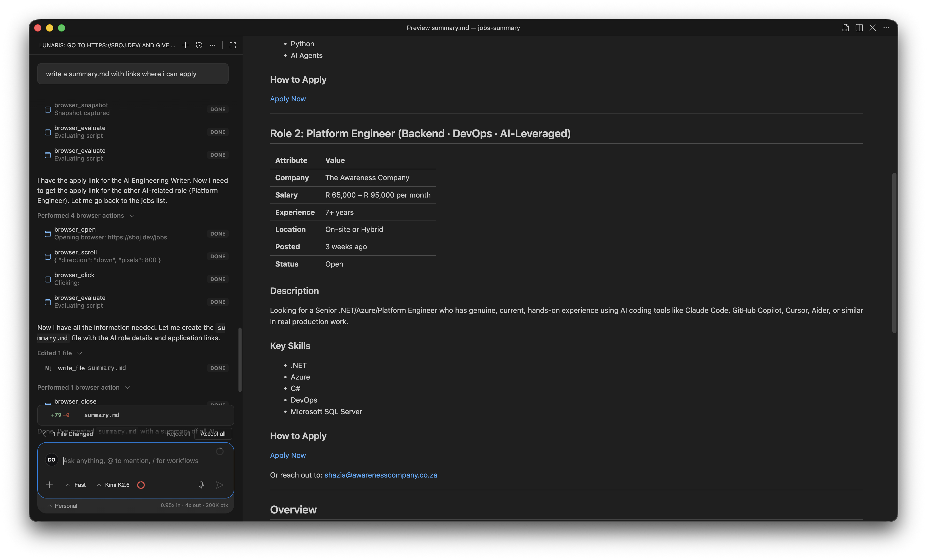Click the user message about summary.md
Viewport: 927px width, 560px height.
pos(133,74)
